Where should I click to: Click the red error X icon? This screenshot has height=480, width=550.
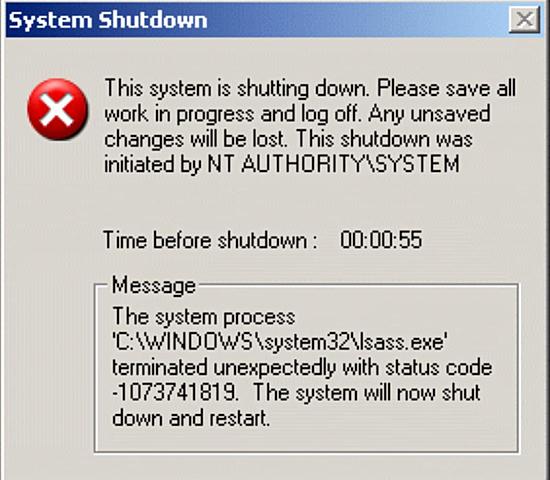coord(58,109)
